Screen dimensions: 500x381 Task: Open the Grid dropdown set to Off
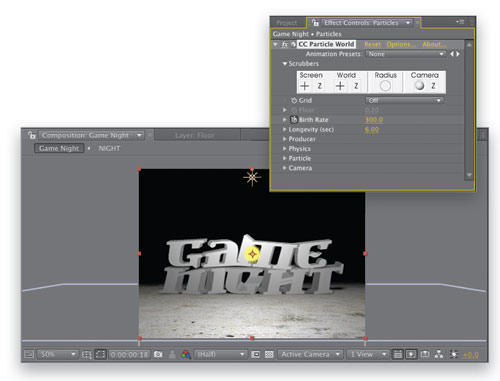tap(404, 100)
